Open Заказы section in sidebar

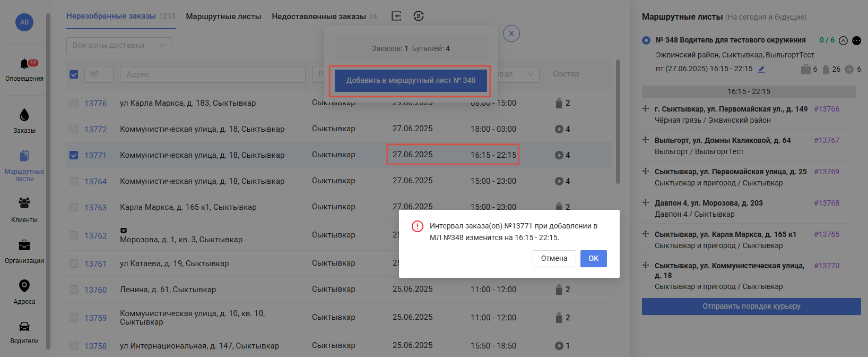[x=24, y=121]
